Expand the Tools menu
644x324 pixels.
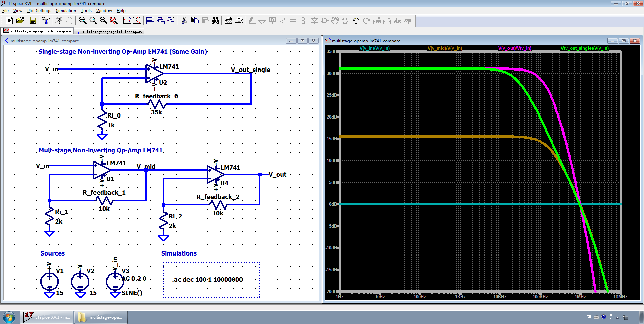click(x=86, y=11)
